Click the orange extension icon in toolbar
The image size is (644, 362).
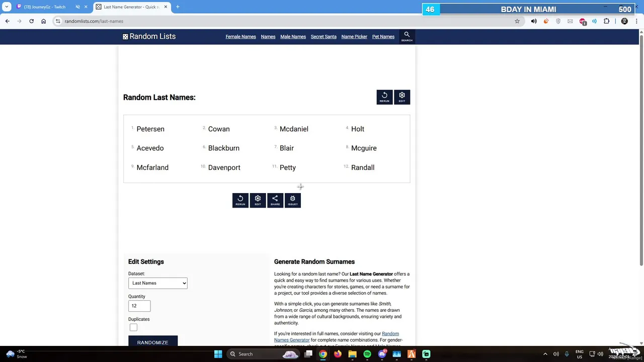coord(546,21)
